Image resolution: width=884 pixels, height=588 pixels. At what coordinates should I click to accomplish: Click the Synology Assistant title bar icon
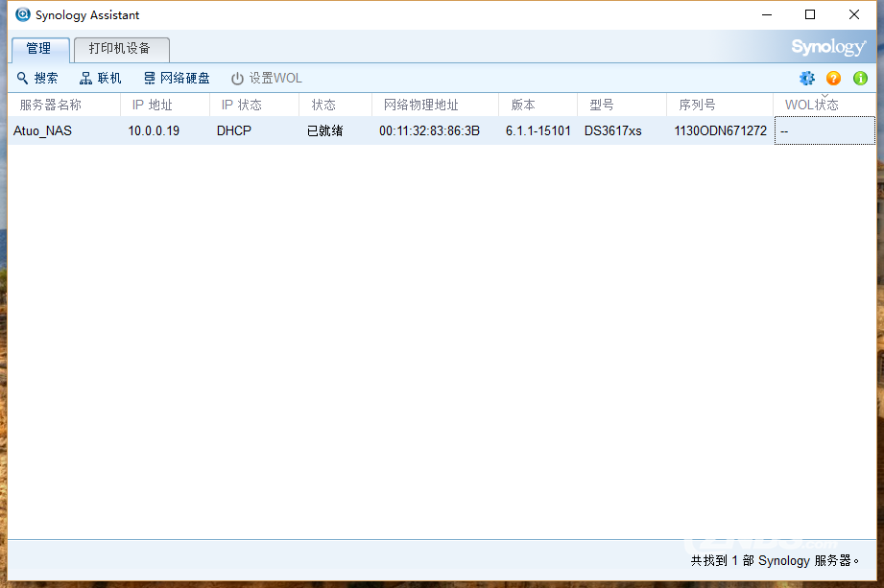[x=23, y=14]
